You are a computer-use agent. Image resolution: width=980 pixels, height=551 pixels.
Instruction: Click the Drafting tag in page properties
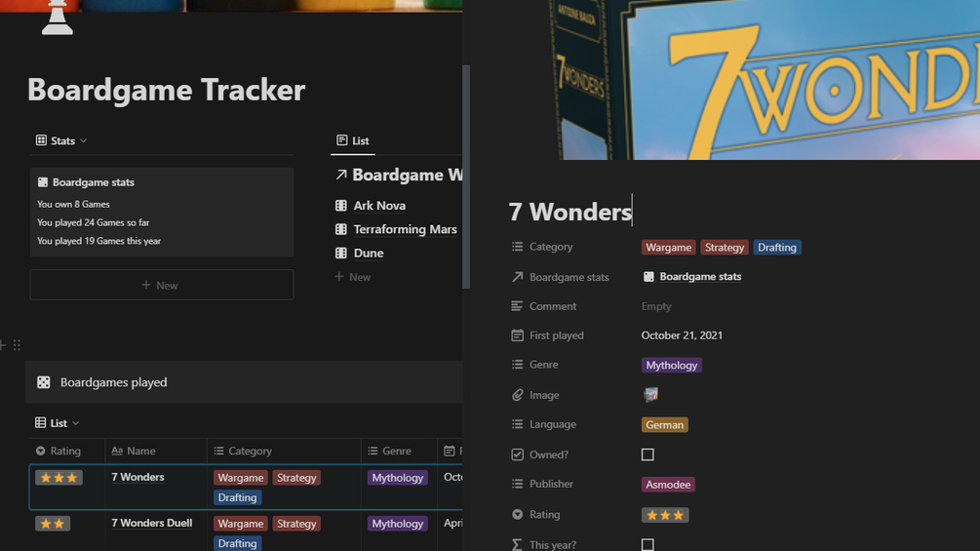(x=777, y=248)
